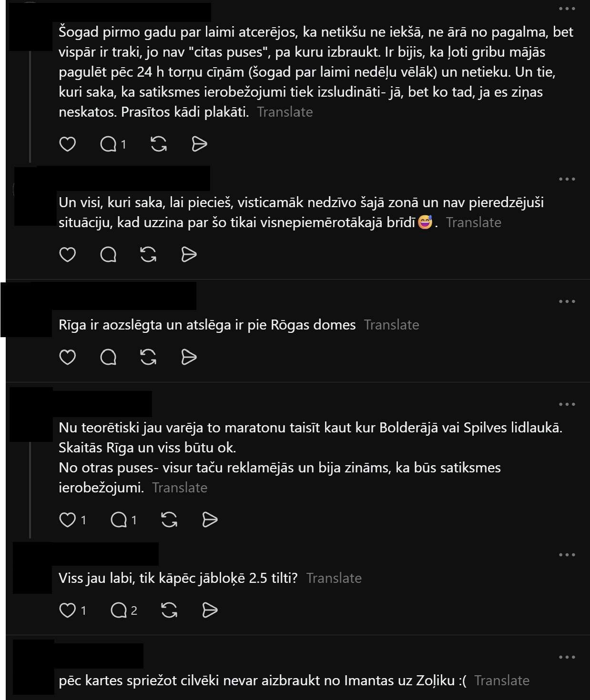Translate the 'Rīga ir aozslēgta' comment
This screenshot has height=700, width=590.
(x=391, y=325)
